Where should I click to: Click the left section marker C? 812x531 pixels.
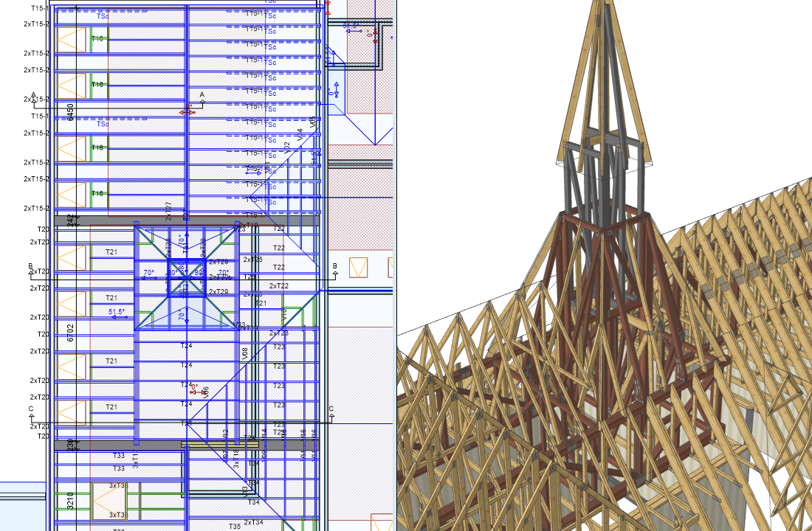tap(31, 410)
